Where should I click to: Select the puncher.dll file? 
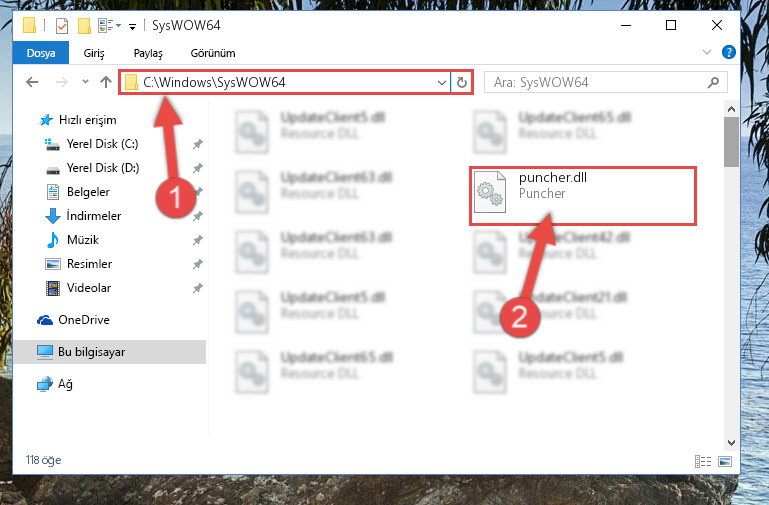click(x=583, y=196)
